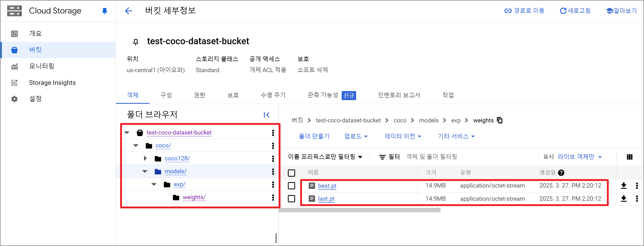This screenshot has width=644, height=246.
Task: Select Storage Insights in the left sidebar
Action: click(58, 83)
